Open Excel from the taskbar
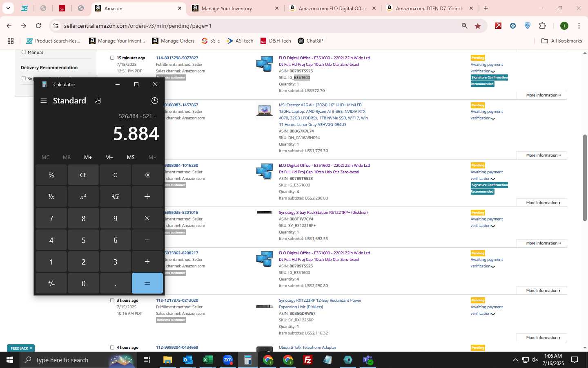This screenshot has height=368, width=588. pos(207,360)
